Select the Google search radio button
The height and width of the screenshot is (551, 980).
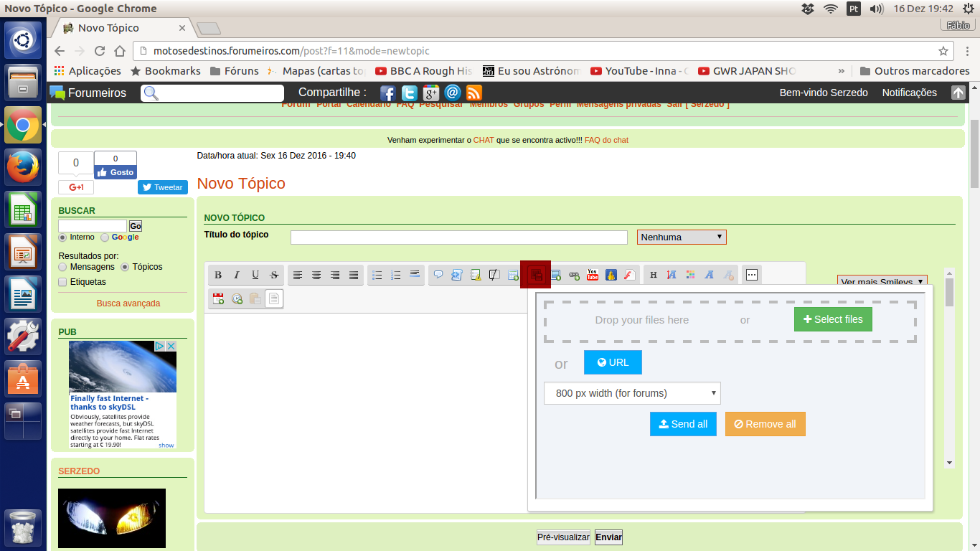click(x=105, y=237)
